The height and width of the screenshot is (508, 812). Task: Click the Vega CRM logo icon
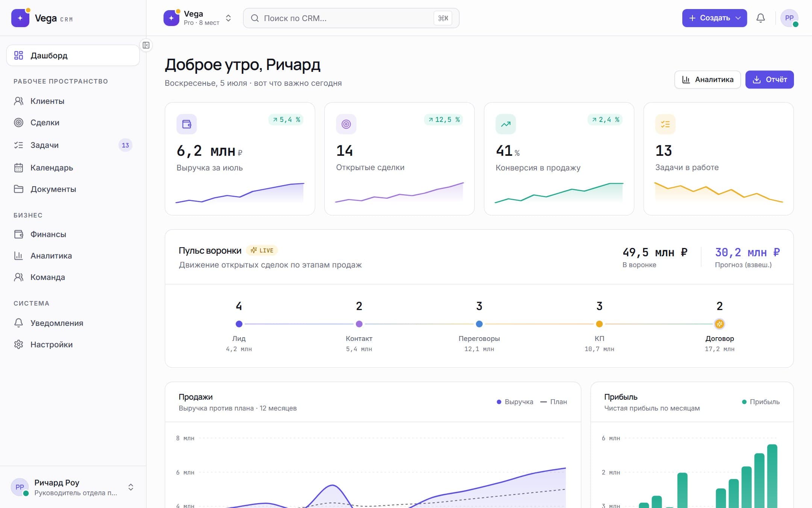click(20, 18)
